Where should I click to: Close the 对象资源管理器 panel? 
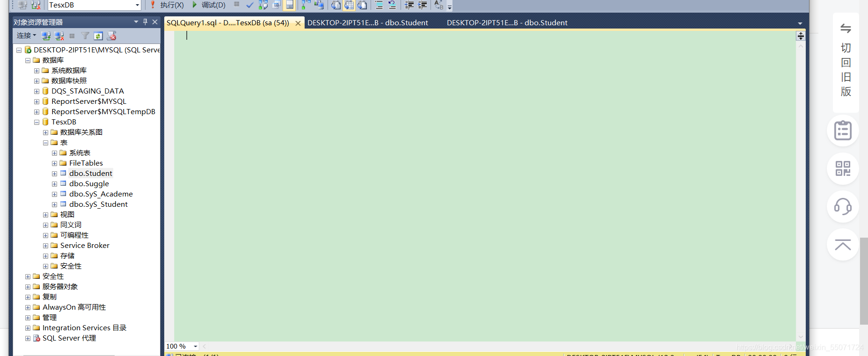pyautogui.click(x=155, y=22)
